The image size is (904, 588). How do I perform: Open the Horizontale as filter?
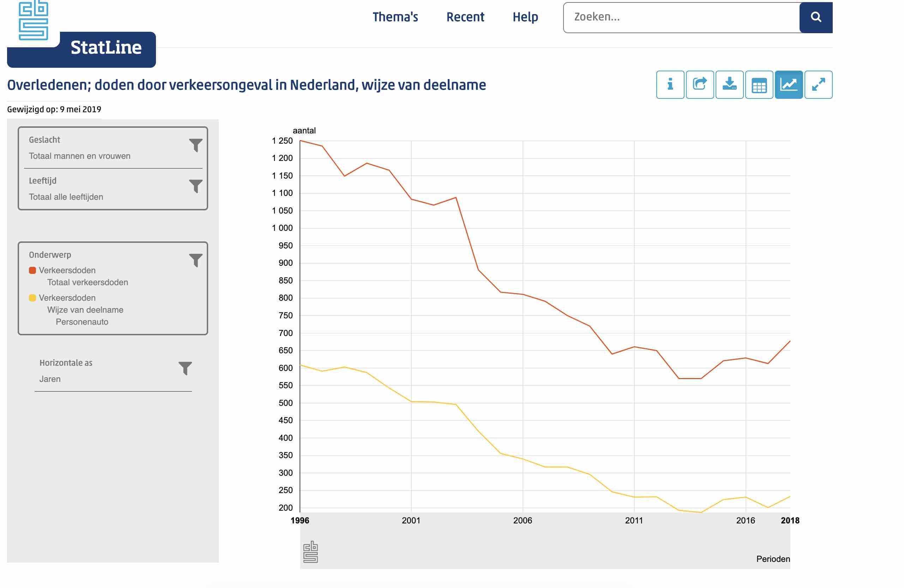click(x=185, y=368)
